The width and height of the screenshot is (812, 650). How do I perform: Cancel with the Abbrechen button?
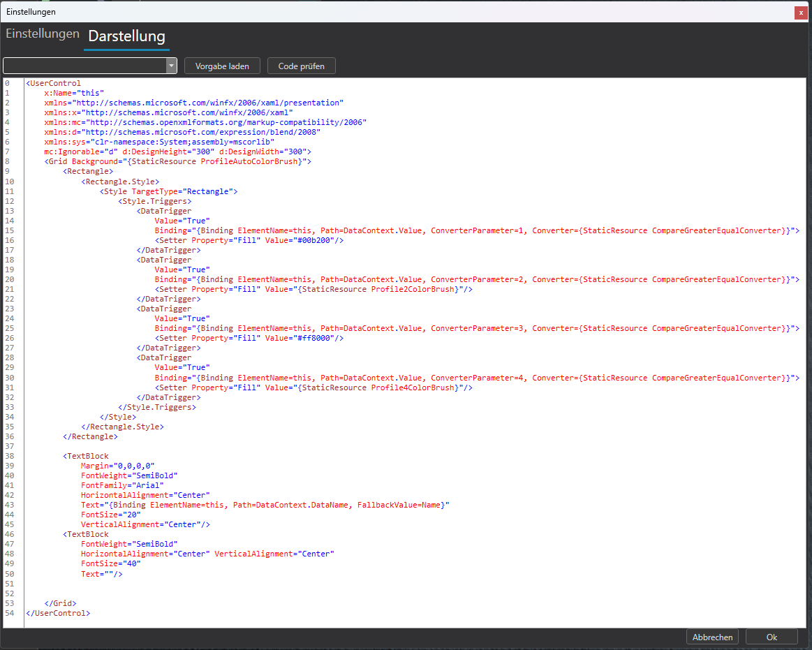point(712,637)
